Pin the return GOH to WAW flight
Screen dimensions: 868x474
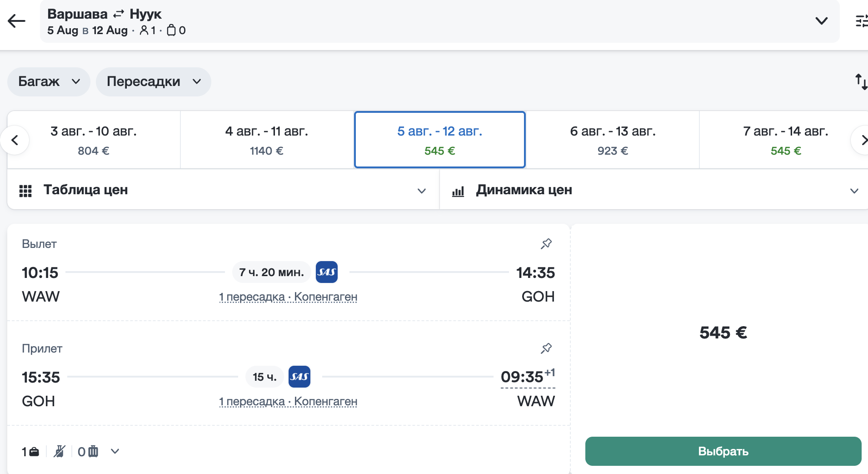coord(546,348)
